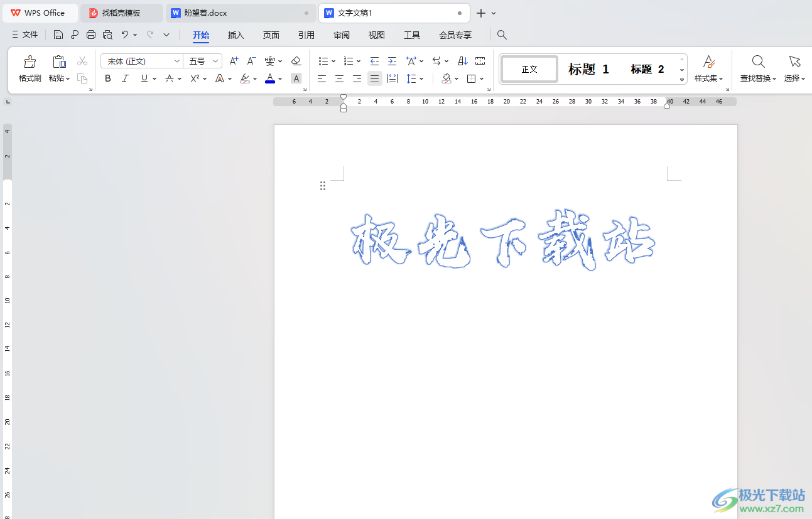The height and width of the screenshot is (519, 812).
Task: Undo the last action
Action: [x=125, y=35]
